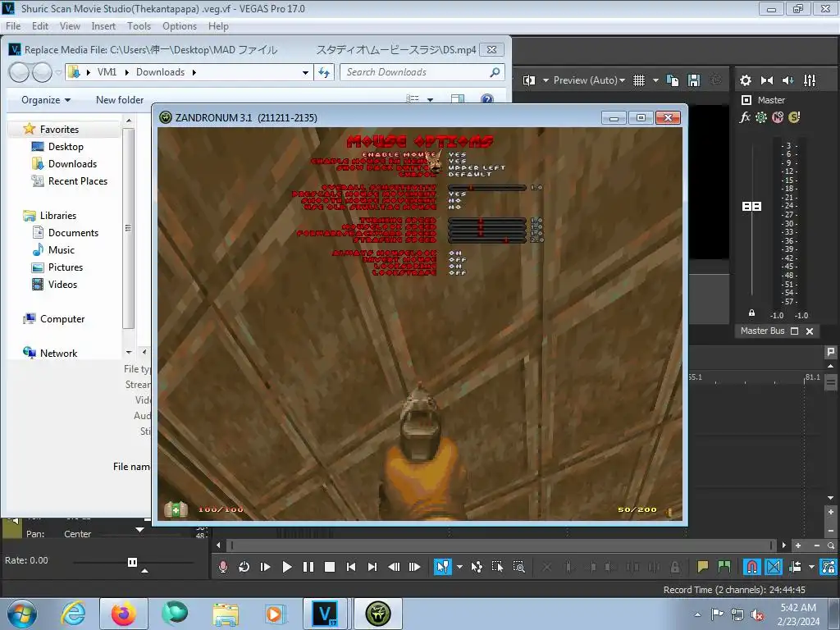Start playback with the Play button
The height and width of the screenshot is (630, 840).
tap(286, 567)
